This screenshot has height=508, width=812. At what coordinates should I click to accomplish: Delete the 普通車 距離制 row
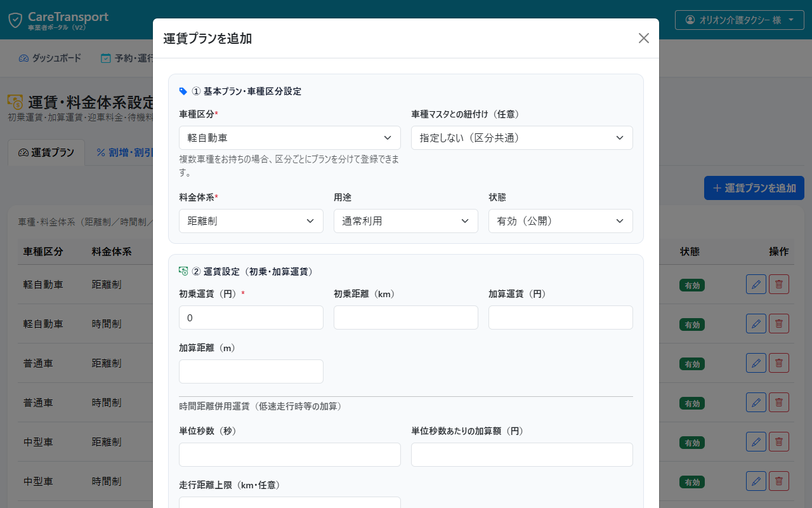[779, 363]
